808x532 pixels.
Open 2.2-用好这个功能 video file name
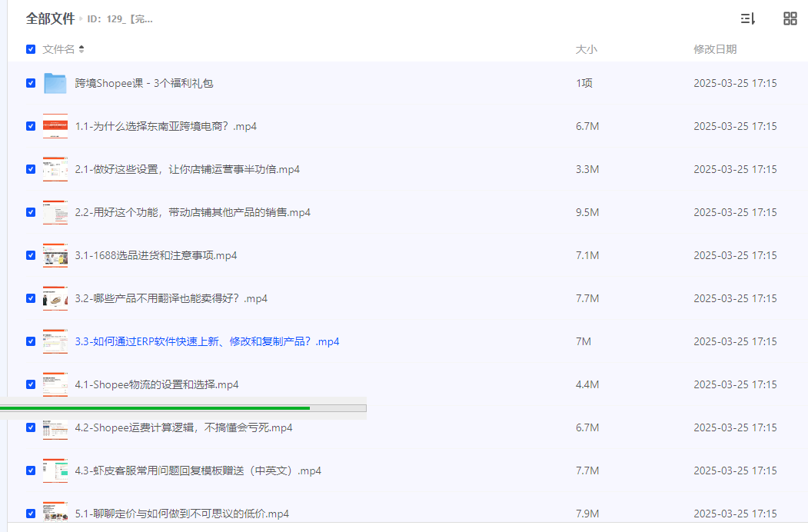coord(193,212)
